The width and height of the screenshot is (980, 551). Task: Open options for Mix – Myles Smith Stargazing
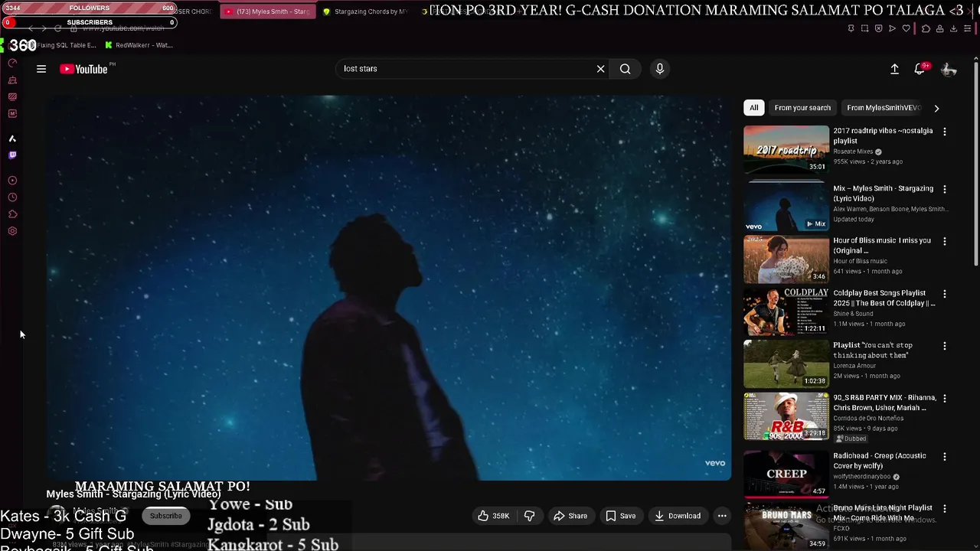(945, 189)
